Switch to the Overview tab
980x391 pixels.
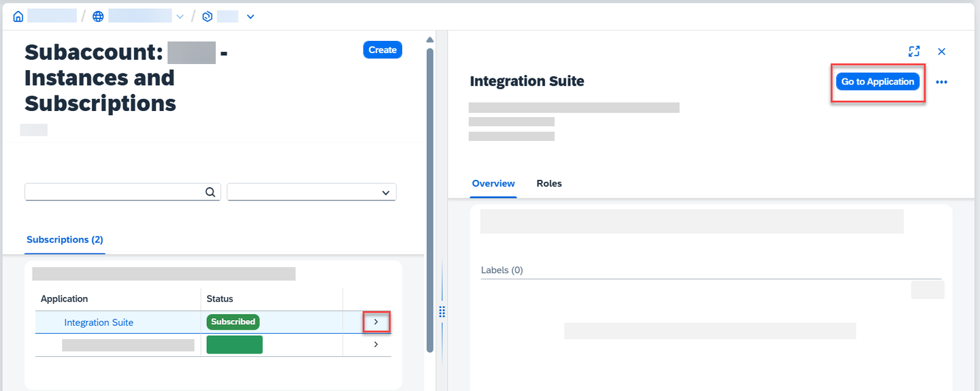tap(493, 184)
